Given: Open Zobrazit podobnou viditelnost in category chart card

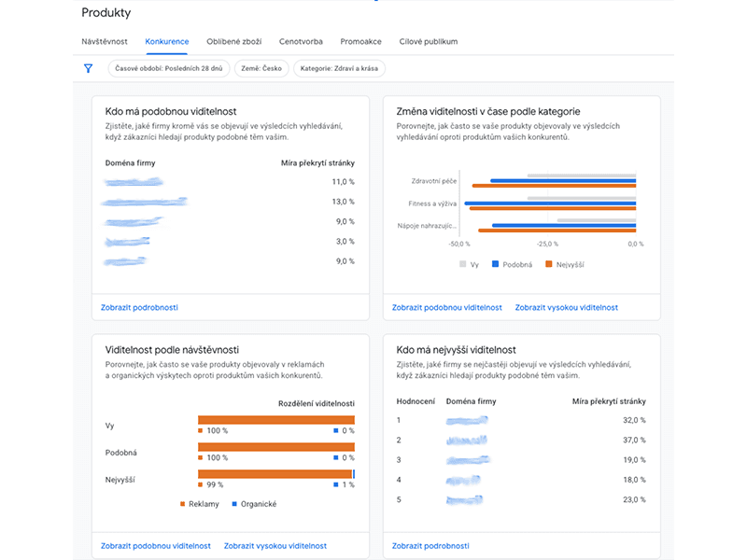Looking at the screenshot, I should tap(447, 308).
